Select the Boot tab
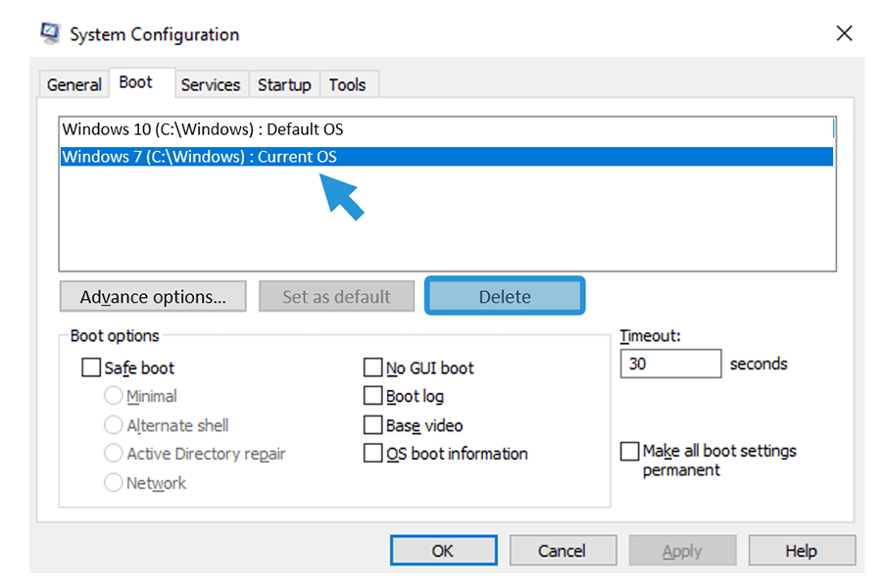The image size is (884, 588). click(x=141, y=82)
